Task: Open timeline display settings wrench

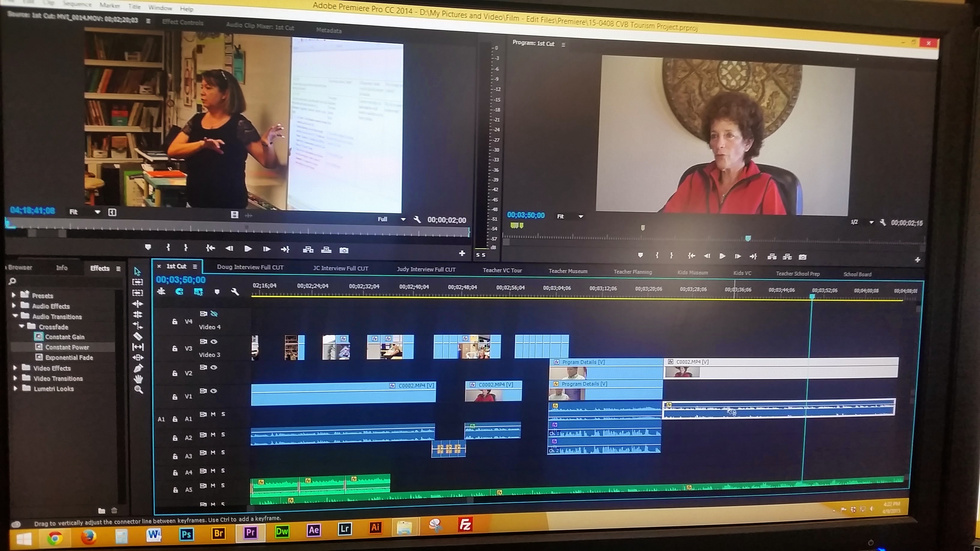Action: (234, 292)
